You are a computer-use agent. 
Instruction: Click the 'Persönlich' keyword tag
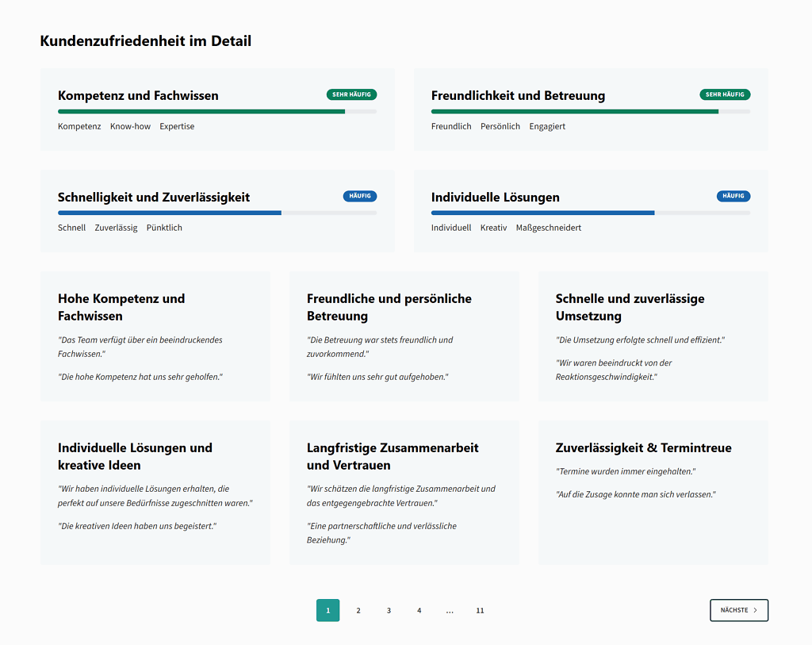(x=500, y=126)
